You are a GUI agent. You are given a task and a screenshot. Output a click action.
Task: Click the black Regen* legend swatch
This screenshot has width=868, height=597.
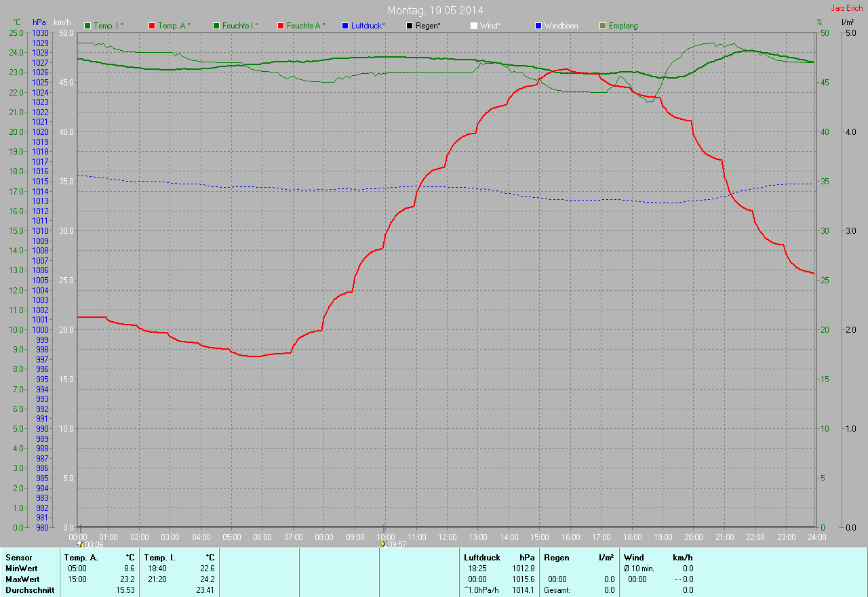410,26
